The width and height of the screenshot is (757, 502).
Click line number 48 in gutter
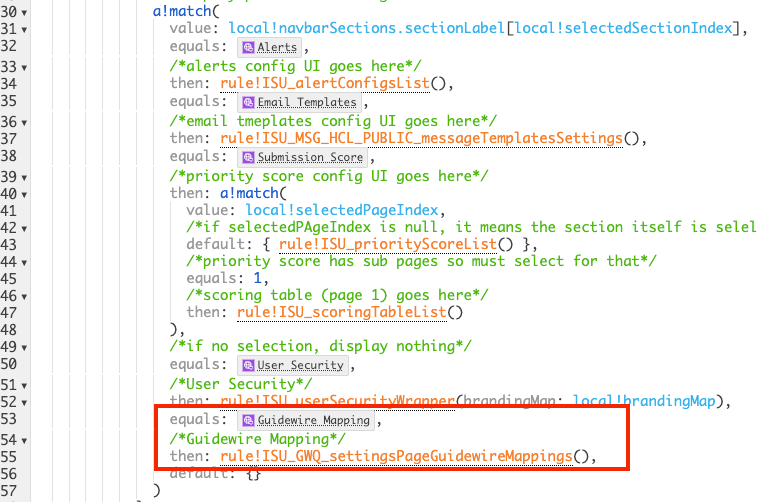(9, 330)
